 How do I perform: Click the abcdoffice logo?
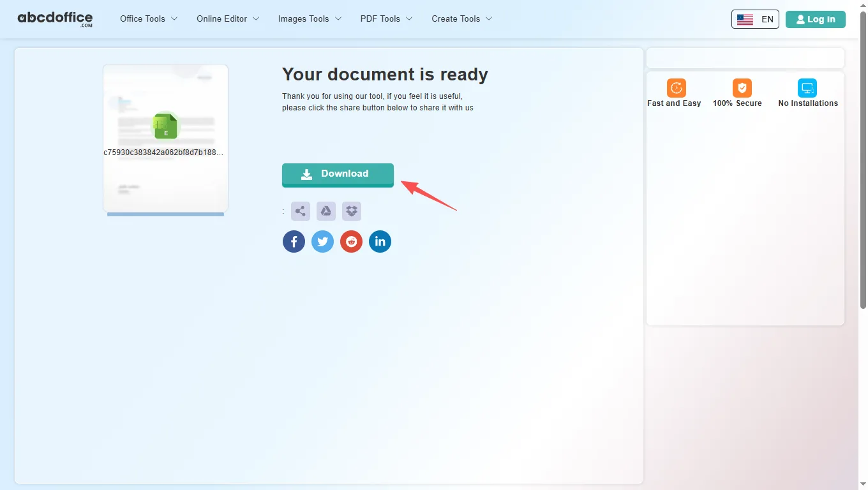55,19
